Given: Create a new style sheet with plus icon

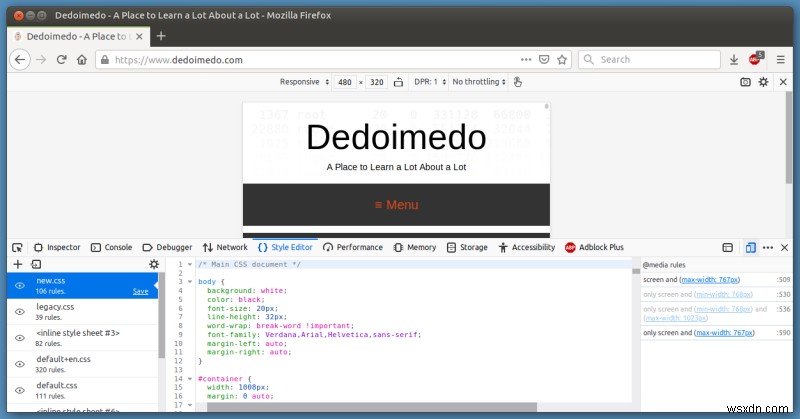Looking at the screenshot, I should [x=18, y=264].
